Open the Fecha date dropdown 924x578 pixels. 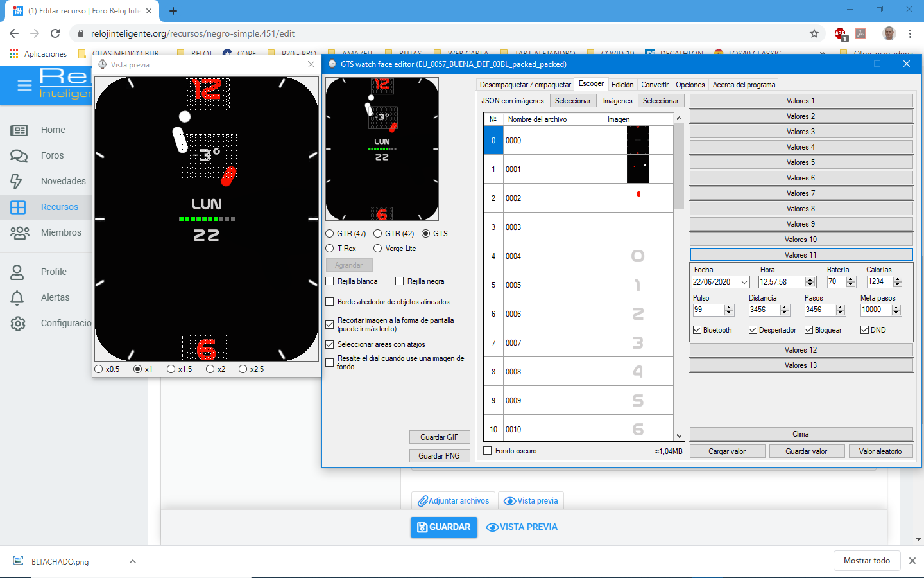744,282
